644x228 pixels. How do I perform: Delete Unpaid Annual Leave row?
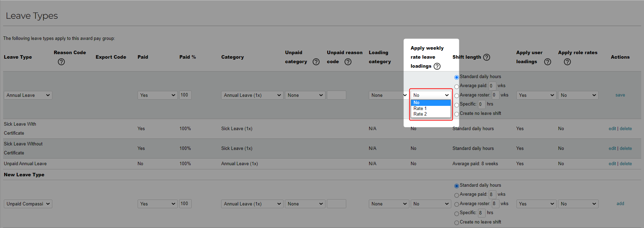626,163
